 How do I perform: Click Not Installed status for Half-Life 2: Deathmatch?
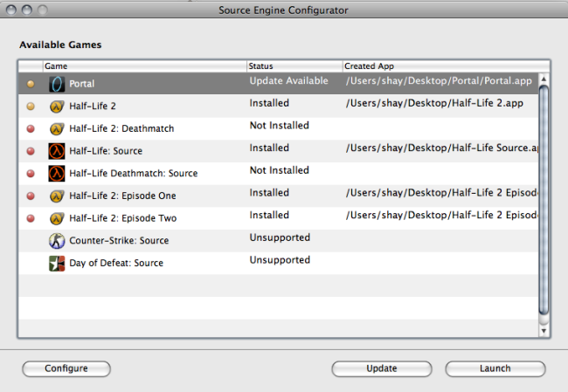280,126
